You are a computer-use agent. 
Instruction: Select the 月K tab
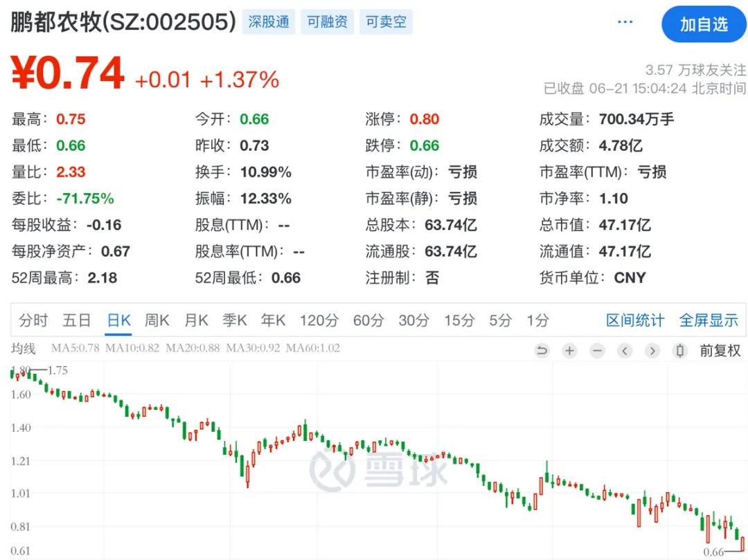196,320
